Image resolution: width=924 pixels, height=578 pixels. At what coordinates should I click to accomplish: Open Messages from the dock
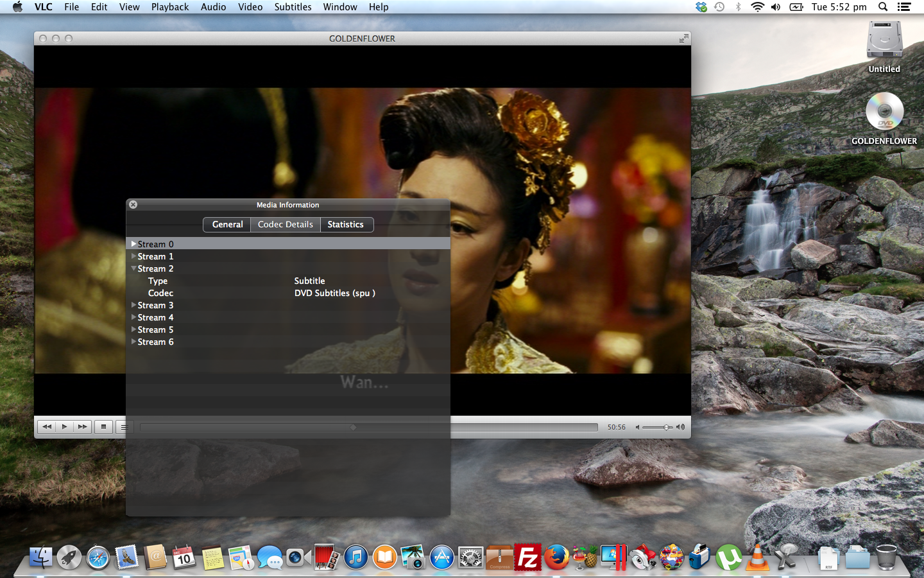269,557
